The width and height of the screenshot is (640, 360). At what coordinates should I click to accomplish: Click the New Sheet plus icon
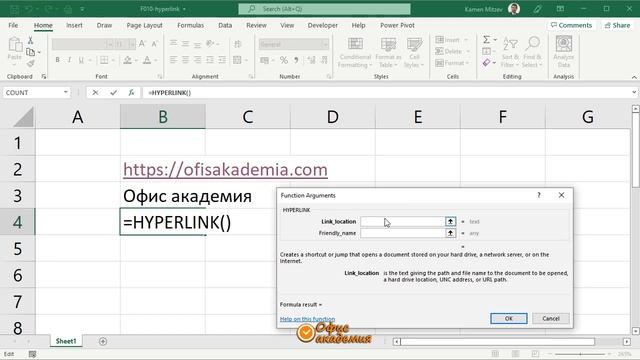tap(103, 341)
